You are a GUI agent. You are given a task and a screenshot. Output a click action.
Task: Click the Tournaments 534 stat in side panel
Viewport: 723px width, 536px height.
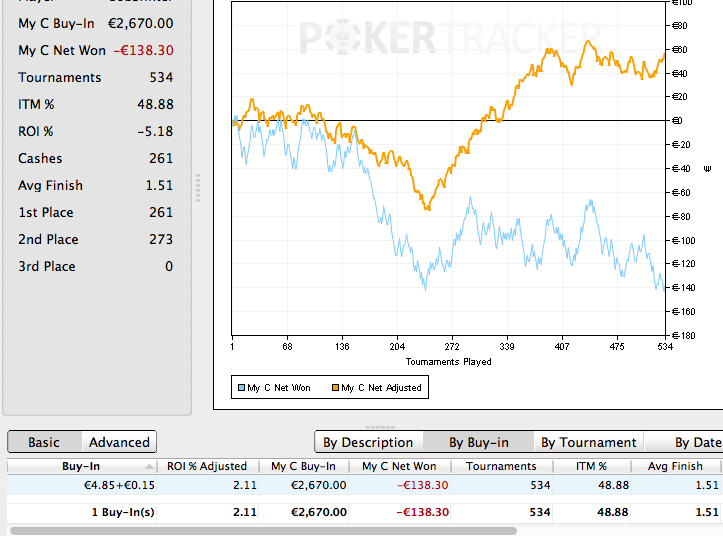click(x=96, y=77)
